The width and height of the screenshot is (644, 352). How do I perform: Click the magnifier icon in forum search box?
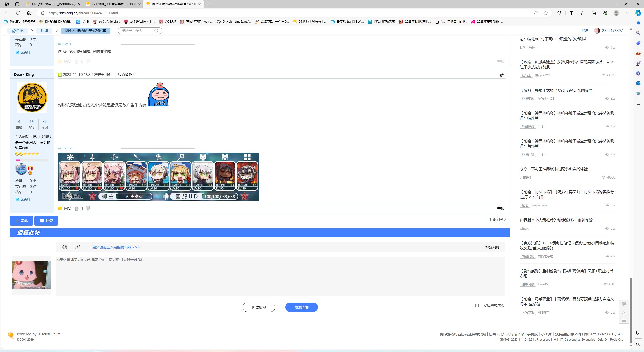coord(156,31)
